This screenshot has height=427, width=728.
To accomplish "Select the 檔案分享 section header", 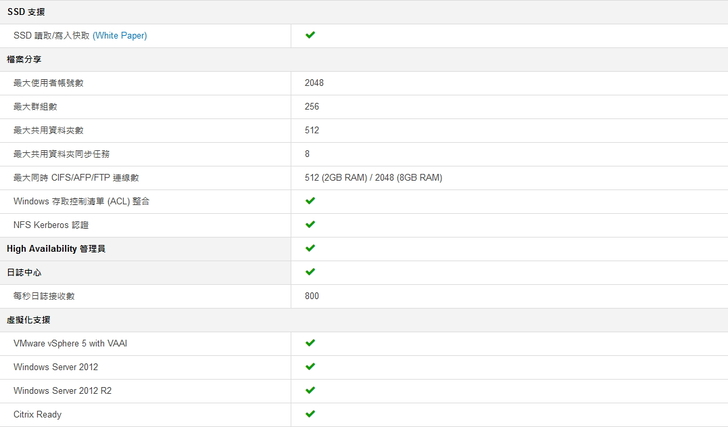I will click(24, 59).
